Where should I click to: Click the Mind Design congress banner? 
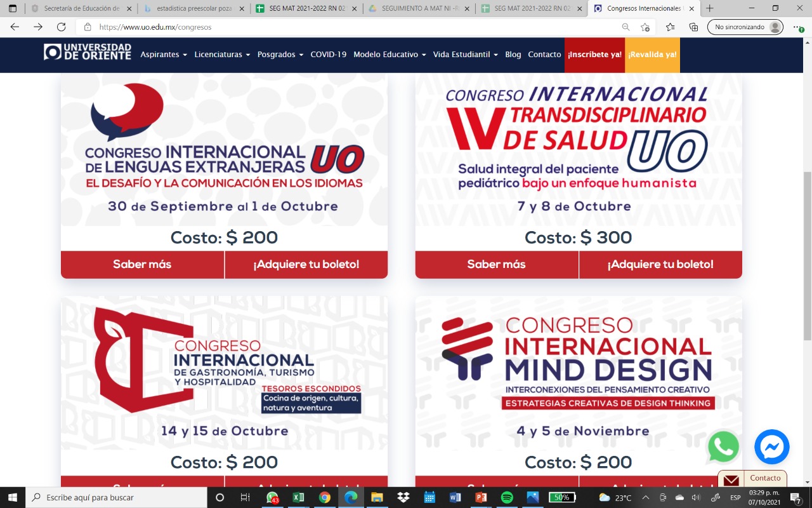click(579, 375)
